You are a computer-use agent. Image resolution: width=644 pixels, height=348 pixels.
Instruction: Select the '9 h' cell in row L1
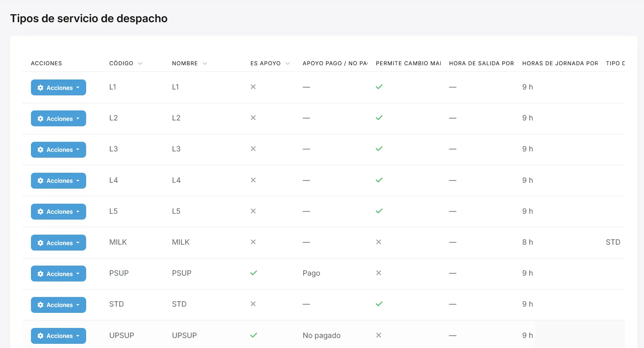click(528, 87)
